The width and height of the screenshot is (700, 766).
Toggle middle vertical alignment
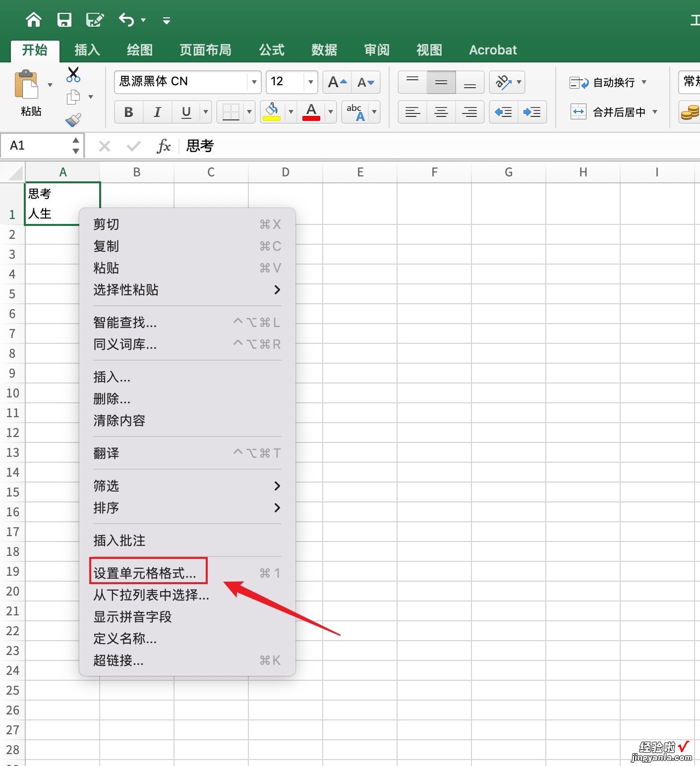tap(441, 82)
